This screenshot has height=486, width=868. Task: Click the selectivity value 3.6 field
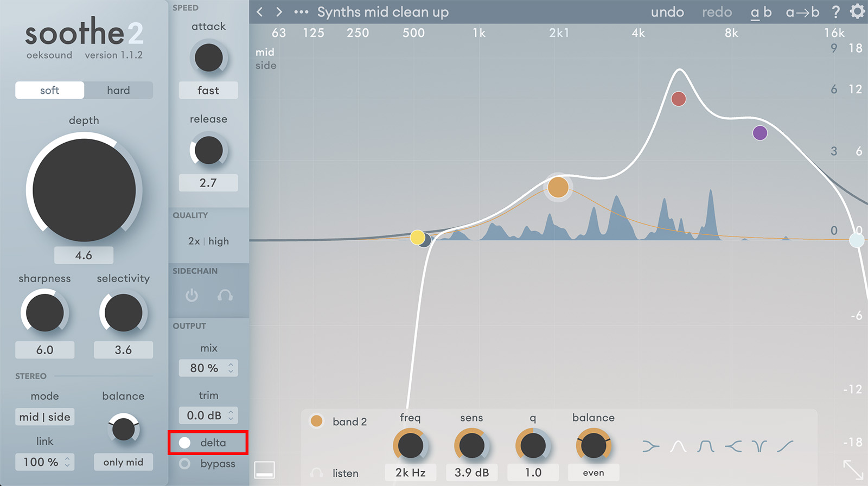pyautogui.click(x=123, y=350)
